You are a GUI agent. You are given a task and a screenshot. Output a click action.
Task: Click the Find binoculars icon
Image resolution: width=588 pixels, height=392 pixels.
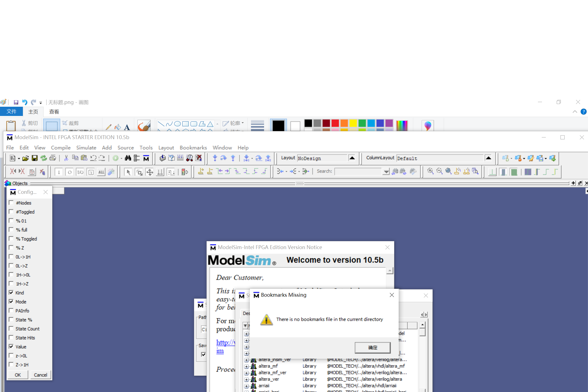pos(128,158)
